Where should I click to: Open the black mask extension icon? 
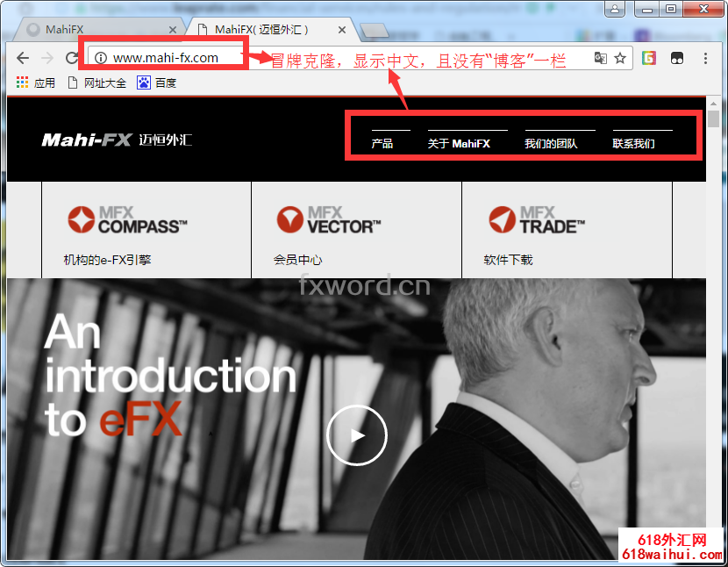coord(677,58)
